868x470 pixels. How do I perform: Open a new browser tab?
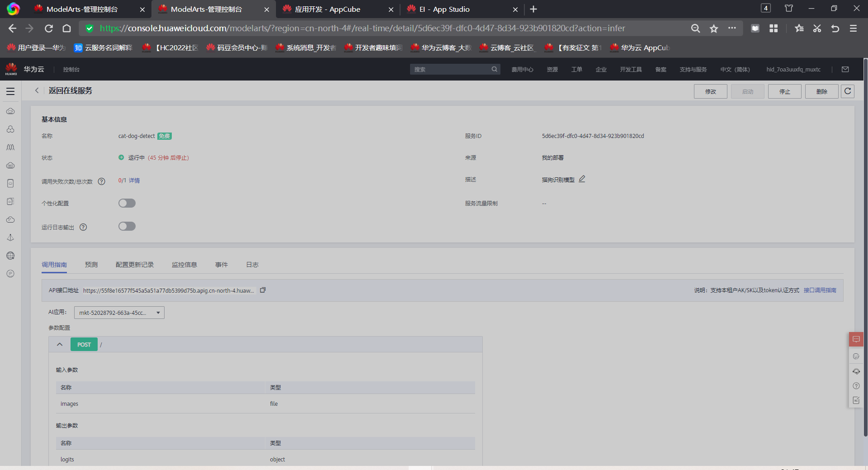point(533,9)
